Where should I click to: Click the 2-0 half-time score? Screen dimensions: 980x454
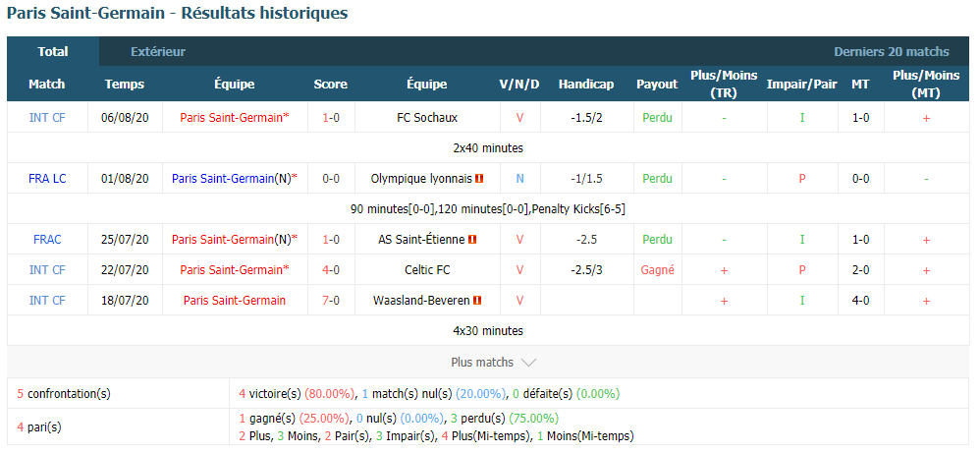[x=861, y=270]
